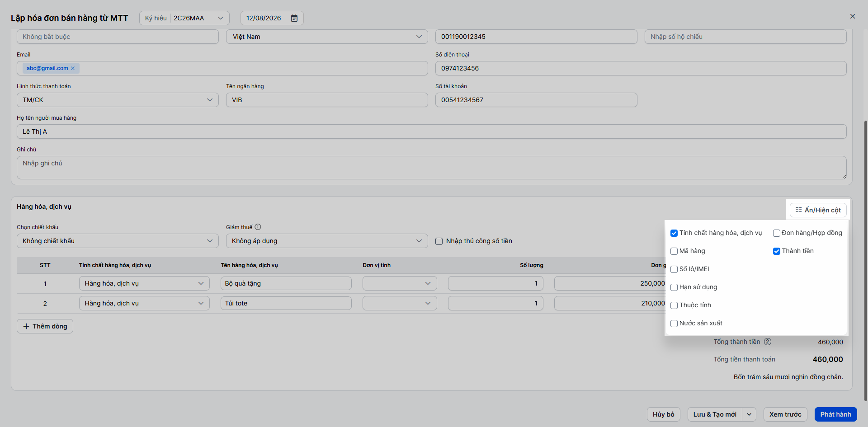Click the Tên ngân hàng VIB field
Image resolution: width=868 pixels, height=427 pixels.
tap(327, 100)
